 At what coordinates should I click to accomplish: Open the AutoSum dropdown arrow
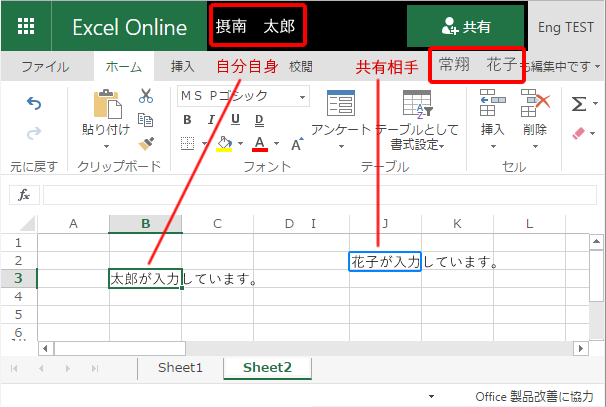595,104
